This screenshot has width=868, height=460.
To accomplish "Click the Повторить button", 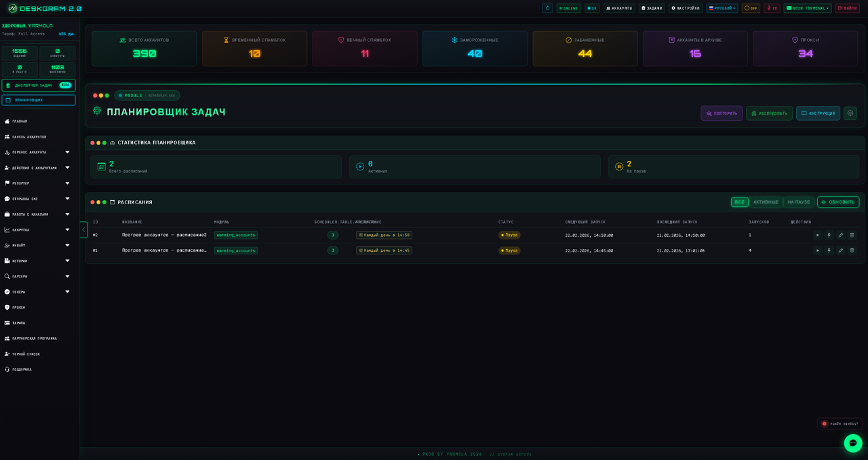I will tap(722, 113).
